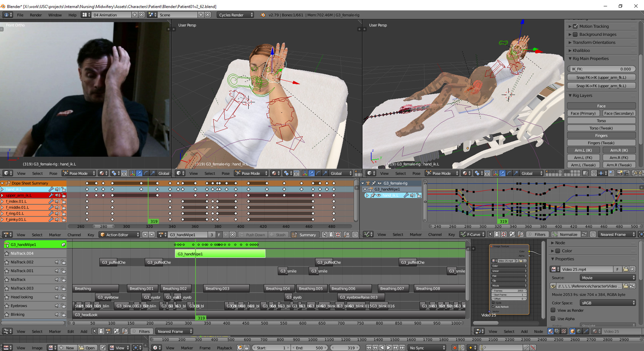Screen dimensions: 644x351
Task: Jump to the first frame
Action: click(369, 348)
